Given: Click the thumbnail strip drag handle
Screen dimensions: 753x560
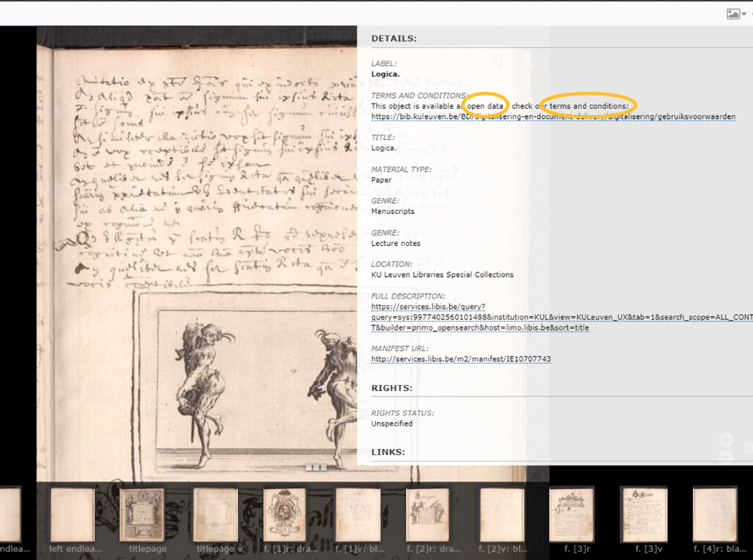Looking at the screenshot, I should [x=316, y=467].
